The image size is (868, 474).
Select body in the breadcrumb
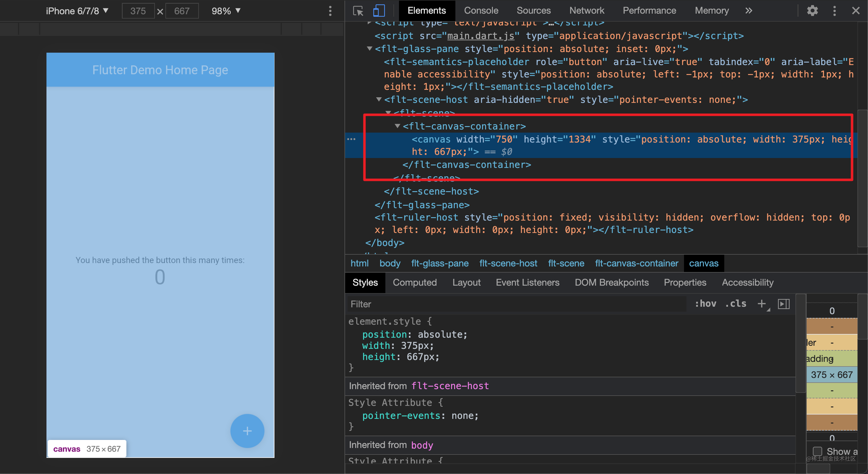click(390, 263)
